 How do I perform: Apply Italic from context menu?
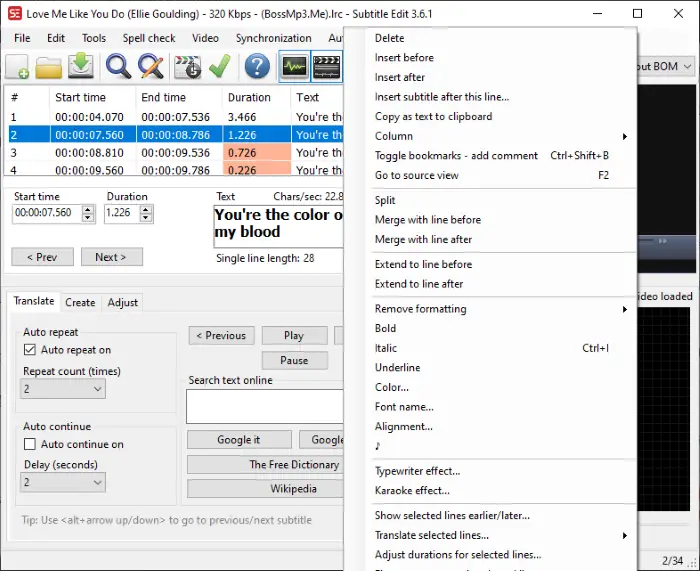(x=386, y=348)
